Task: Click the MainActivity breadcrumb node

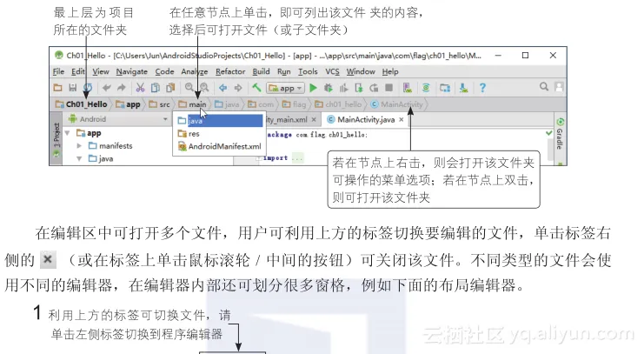Action: point(397,104)
